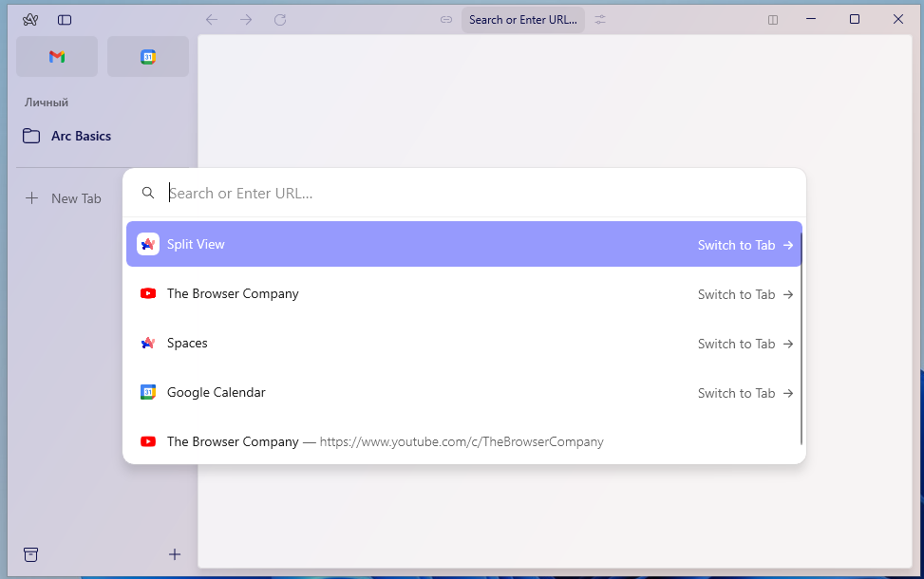924x579 pixels.
Task: Click the split view icon in title bar
Action: [773, 20]
